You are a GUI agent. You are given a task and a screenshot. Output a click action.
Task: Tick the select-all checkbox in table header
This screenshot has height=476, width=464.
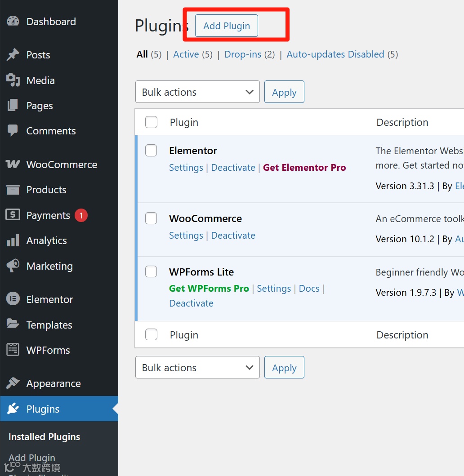coord(151,122)
